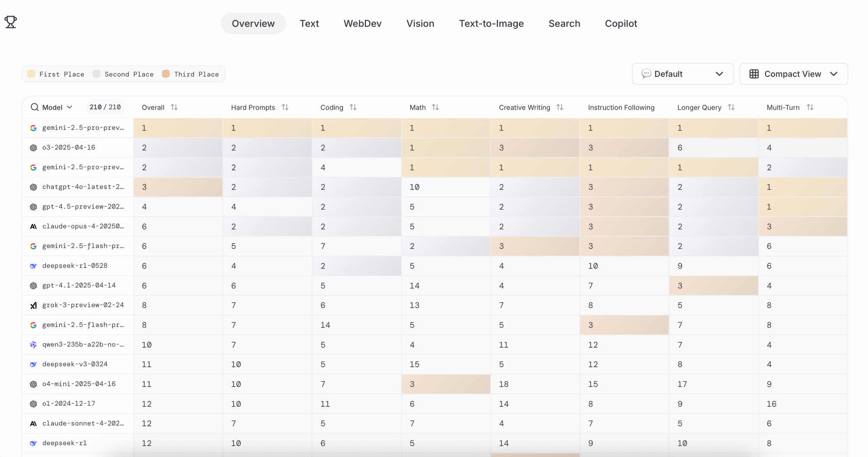The image size is (868, 457).
Task: Click model name gpt-4.1-2025-04-14
Action: click(79, 285)
